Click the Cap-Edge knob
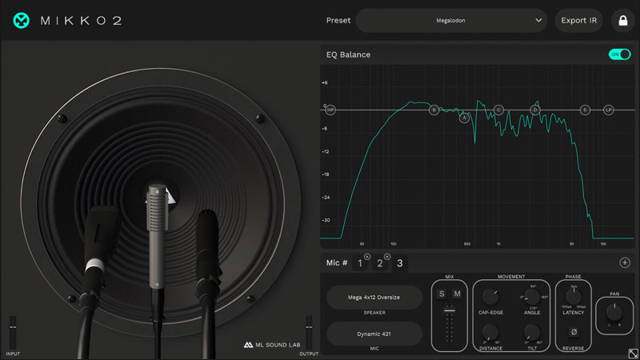The height and width of the screenshot is (360, 640). [490, 297]
